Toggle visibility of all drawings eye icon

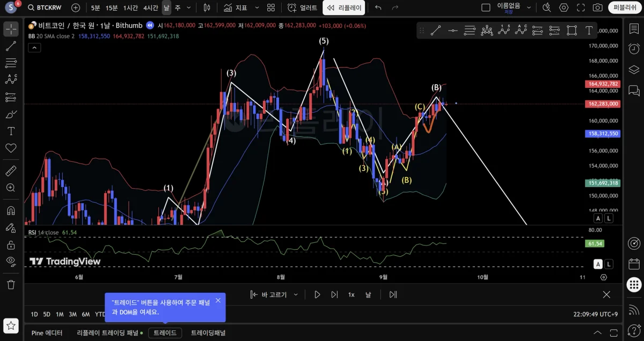[x=11, y=261]
